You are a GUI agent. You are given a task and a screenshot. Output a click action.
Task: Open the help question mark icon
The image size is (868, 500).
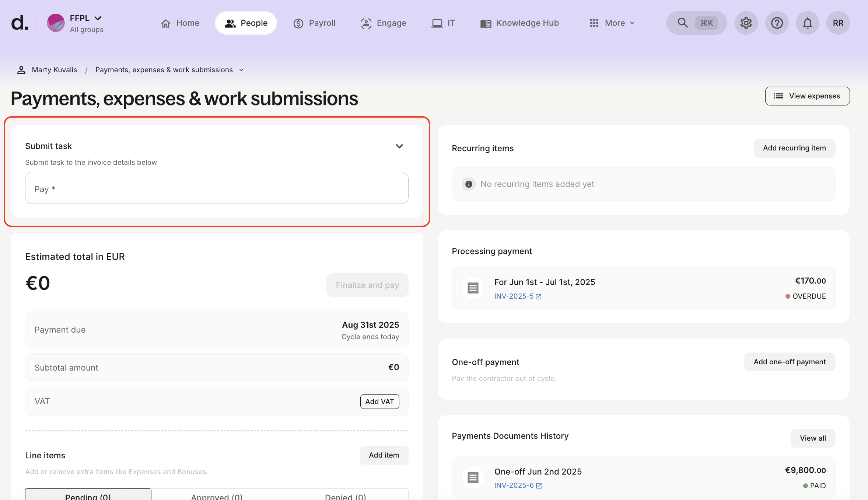777,23
